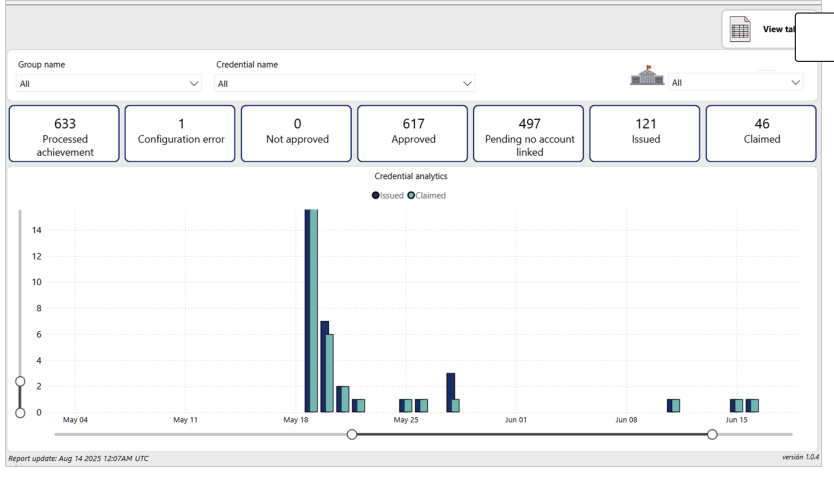Select the Approved count card
The width and height of the screenshot is (834, 480).
pyautogui.click(x=413, y=133)
